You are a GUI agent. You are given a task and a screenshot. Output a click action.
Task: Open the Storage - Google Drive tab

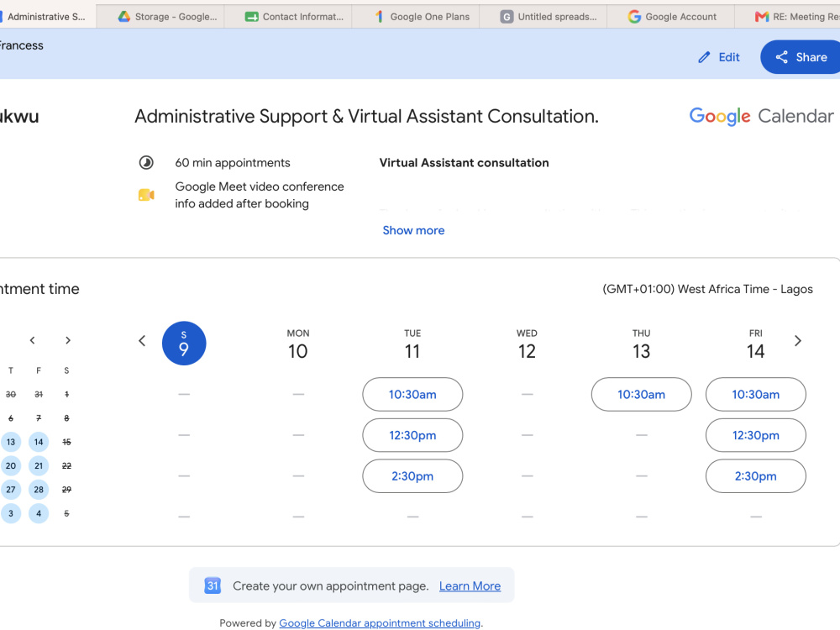click(160, 17)
